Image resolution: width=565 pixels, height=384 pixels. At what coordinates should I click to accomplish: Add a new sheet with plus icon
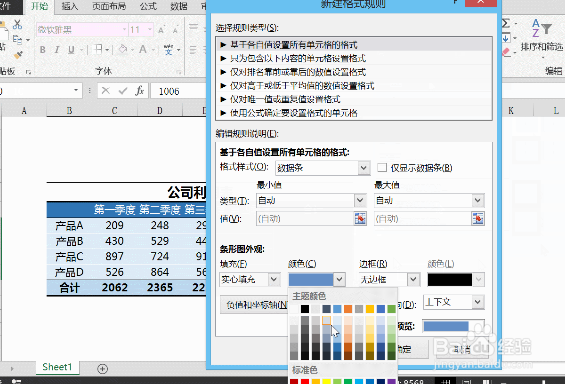pyautogui.click(x=103, y=369)
